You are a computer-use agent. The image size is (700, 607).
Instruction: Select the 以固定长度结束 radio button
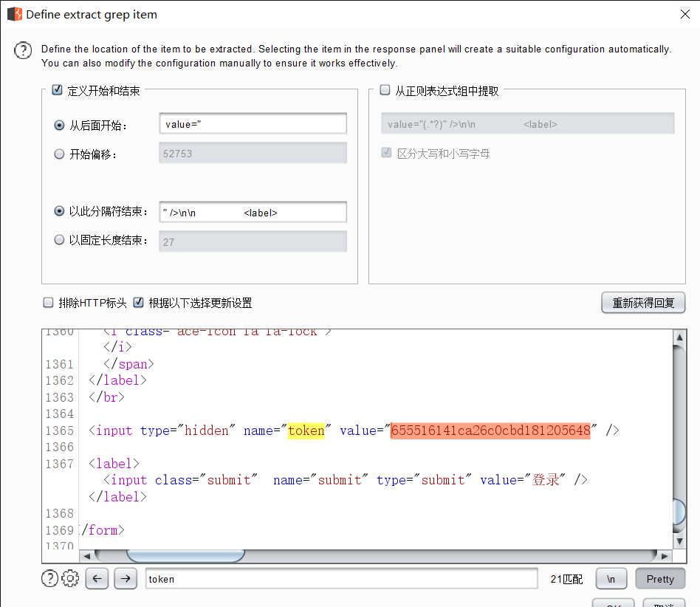tap(59, 240)
